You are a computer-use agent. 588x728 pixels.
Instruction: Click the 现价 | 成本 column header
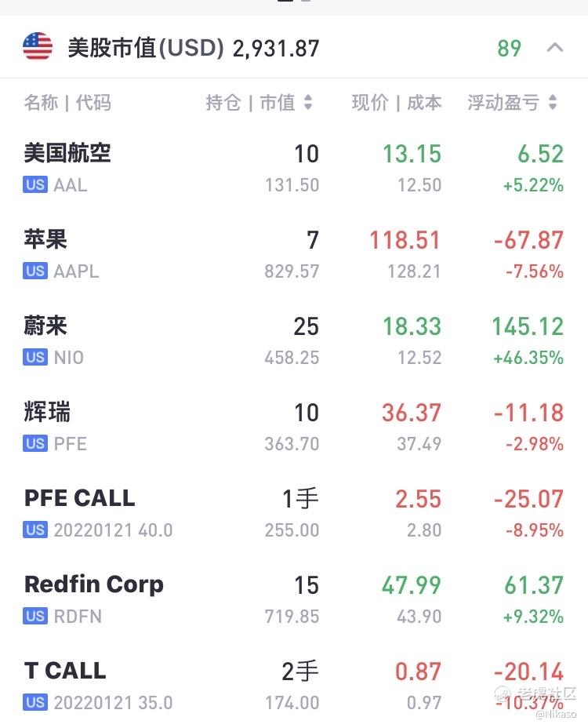pos(396,103)
